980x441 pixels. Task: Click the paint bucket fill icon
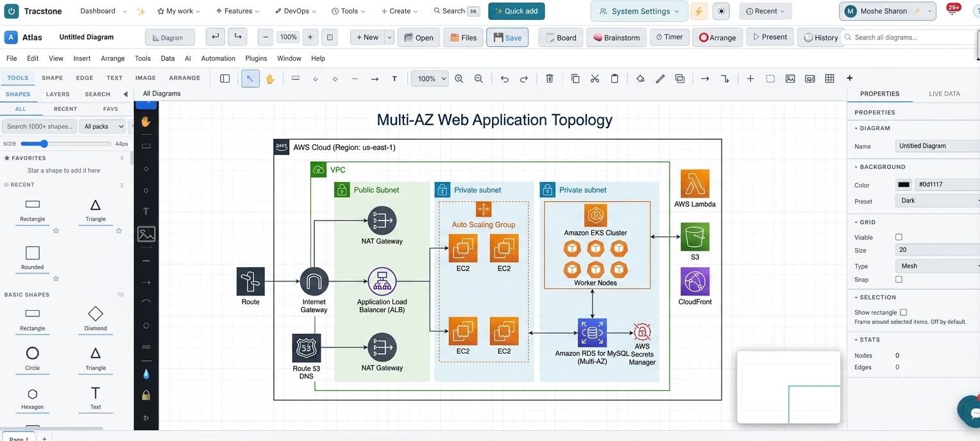640,78
